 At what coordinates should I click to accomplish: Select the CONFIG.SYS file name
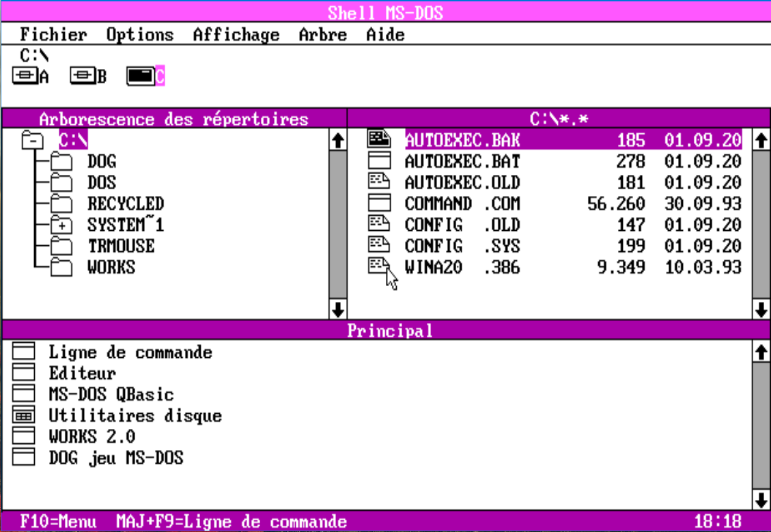463,246
